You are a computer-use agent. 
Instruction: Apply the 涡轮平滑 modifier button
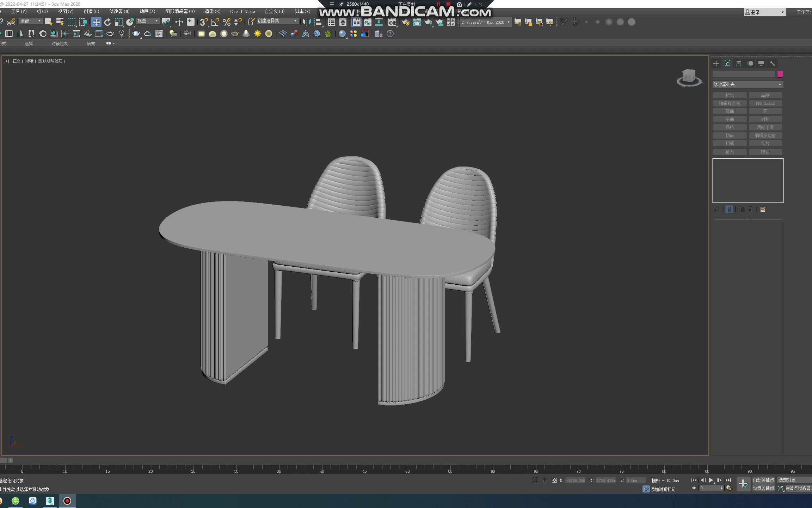coord(765,127)
